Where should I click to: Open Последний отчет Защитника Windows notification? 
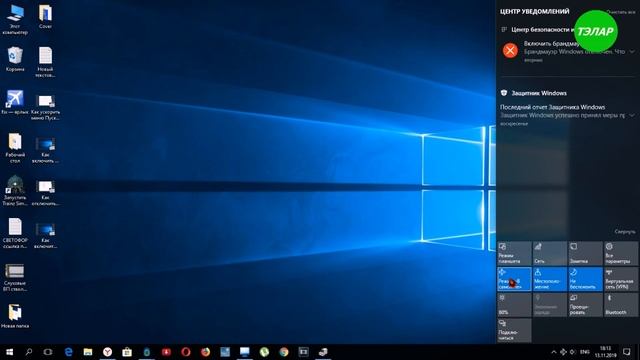click(x=567, y=115)
